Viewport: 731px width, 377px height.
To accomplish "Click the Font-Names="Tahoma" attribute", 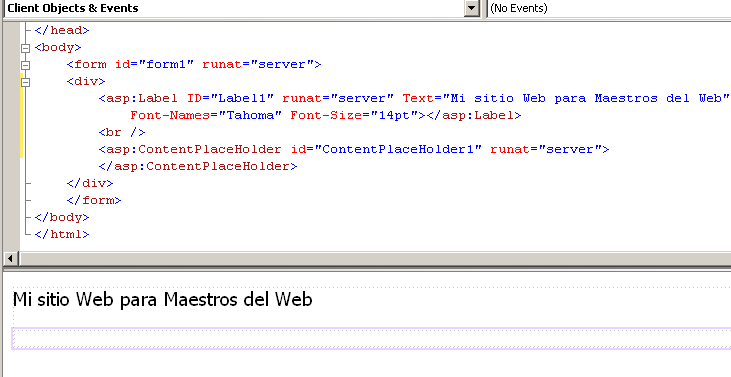I will pyautogui.click(x=206, y=115).
